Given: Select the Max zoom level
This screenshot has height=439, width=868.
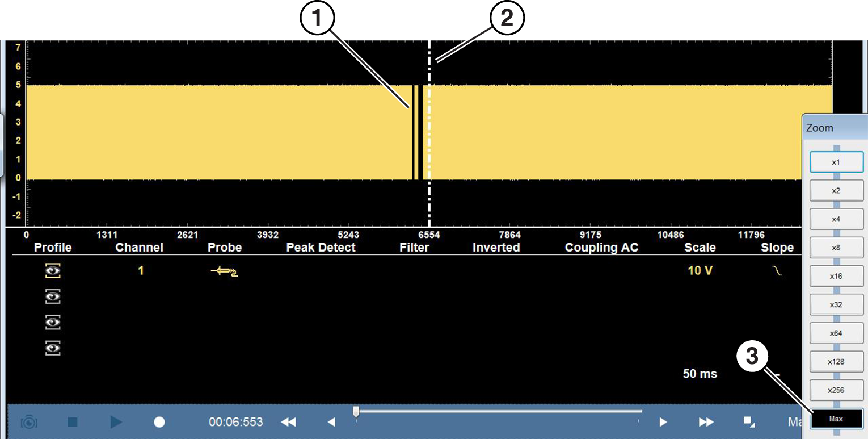Looking at the screenshot, I should pos(836,419).
